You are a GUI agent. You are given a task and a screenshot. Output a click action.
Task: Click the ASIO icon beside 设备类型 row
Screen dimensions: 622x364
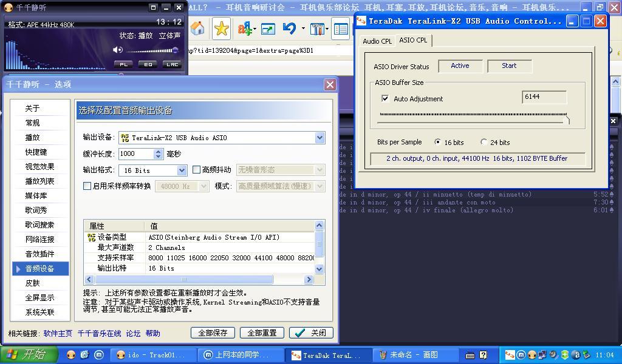(x=91, y=237)
